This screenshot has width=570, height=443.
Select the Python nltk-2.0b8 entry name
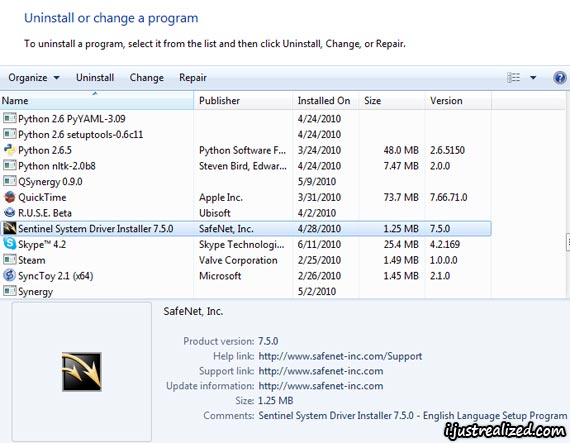57,166
